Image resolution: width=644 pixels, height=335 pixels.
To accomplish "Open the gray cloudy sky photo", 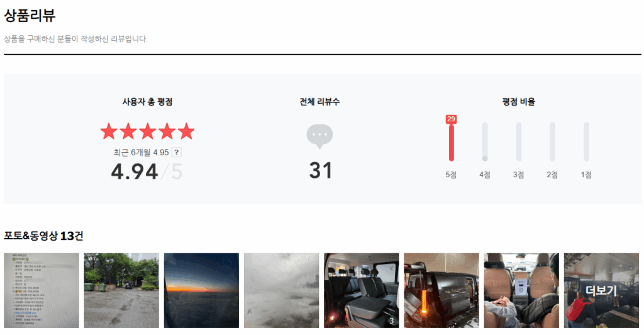I will click(x=281, y=290).
